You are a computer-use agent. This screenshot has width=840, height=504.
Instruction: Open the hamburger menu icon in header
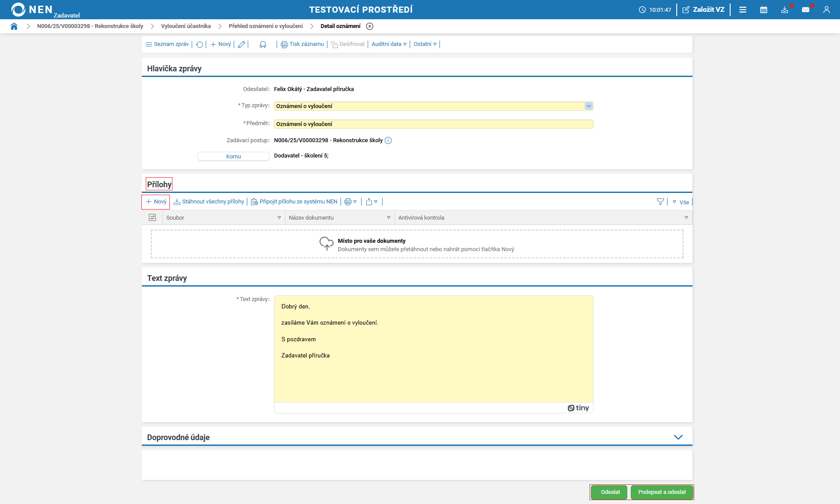tap(743, 10)
